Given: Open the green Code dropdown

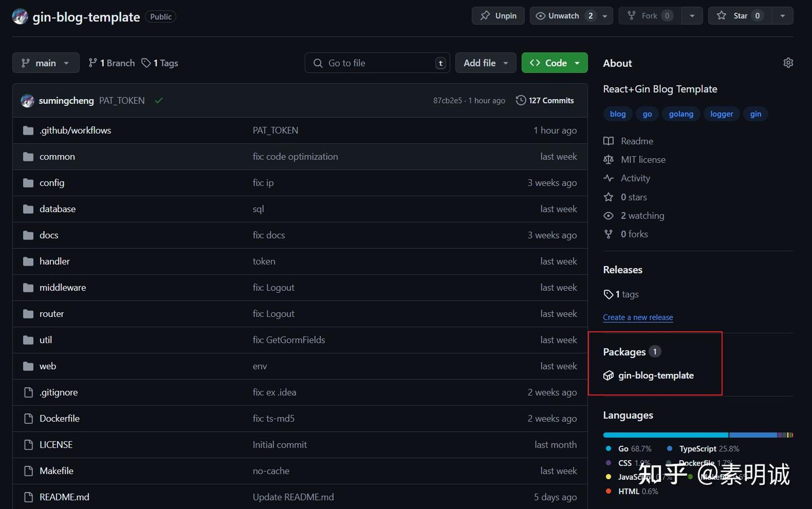Looking at the screenshot, I should click(x=554, y=63).
